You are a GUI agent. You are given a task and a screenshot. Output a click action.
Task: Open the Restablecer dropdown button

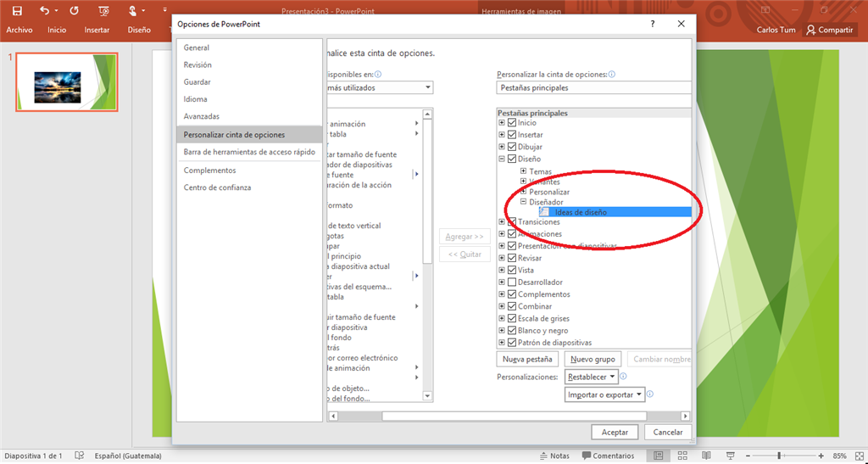[x=591, y=377]
